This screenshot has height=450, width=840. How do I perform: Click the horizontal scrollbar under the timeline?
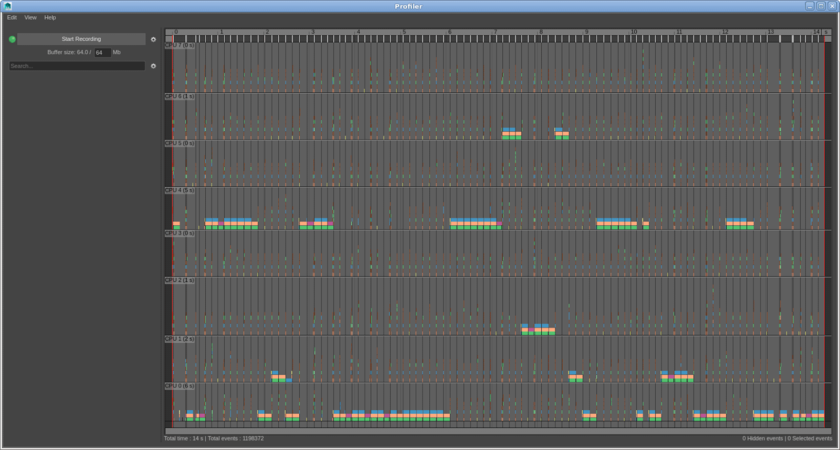(x=498, y=431)
